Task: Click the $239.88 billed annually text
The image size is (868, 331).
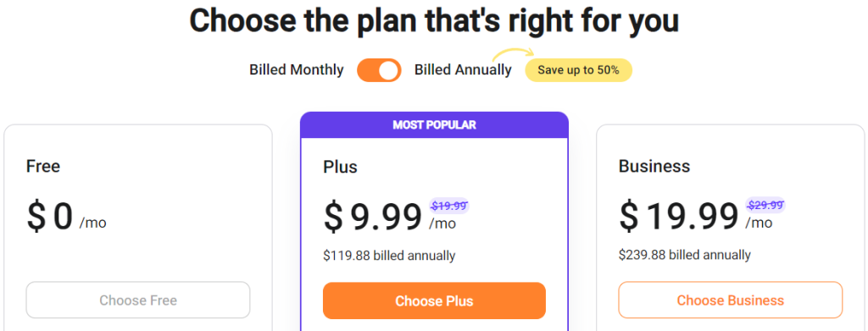Action: (x=685, y=255)
